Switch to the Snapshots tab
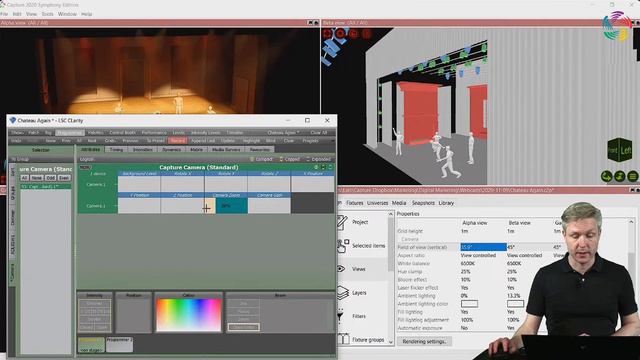Screen dimensions: 640x360 [423, 203]
